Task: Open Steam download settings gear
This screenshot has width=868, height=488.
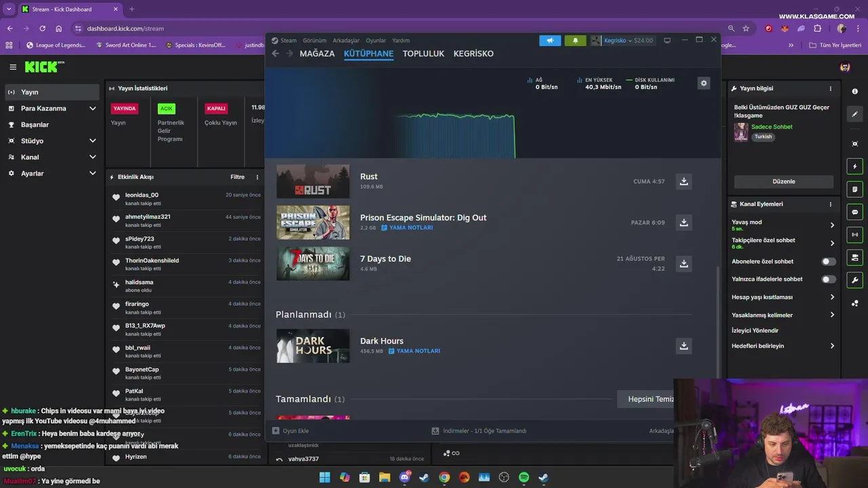Action: point(703,83)
